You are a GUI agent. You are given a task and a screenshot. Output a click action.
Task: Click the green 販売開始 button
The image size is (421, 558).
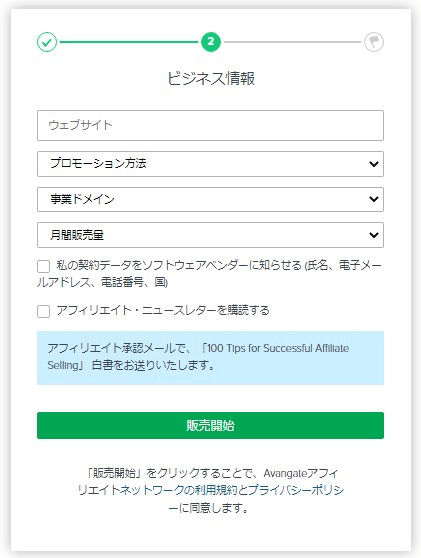(x=210, y=426)
